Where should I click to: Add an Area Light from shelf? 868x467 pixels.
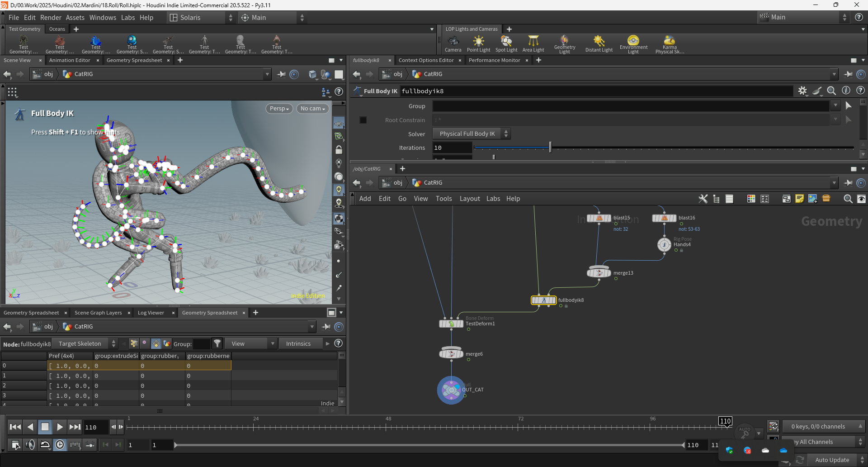(x=533, y=44)
